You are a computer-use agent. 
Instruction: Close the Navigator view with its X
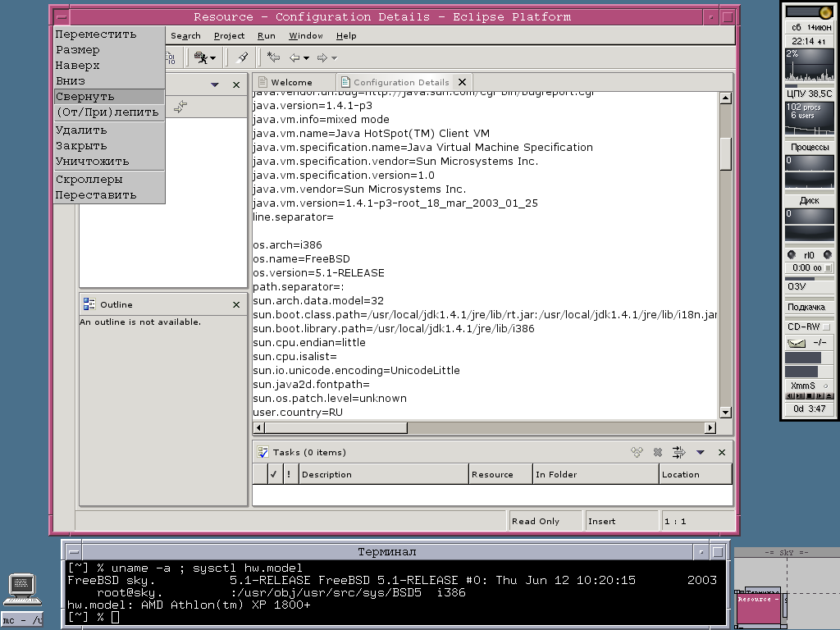pyautogui.click(x=236, y=84)
